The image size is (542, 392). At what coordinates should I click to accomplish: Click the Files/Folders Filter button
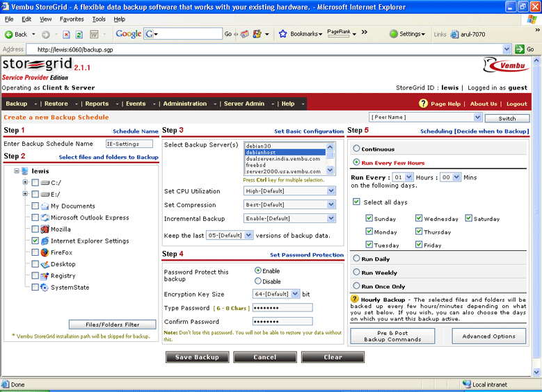coord(112,325)
